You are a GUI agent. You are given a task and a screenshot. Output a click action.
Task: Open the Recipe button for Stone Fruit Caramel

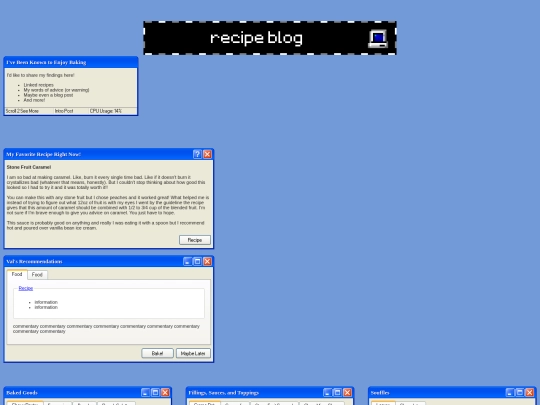(x=195, y=240)
